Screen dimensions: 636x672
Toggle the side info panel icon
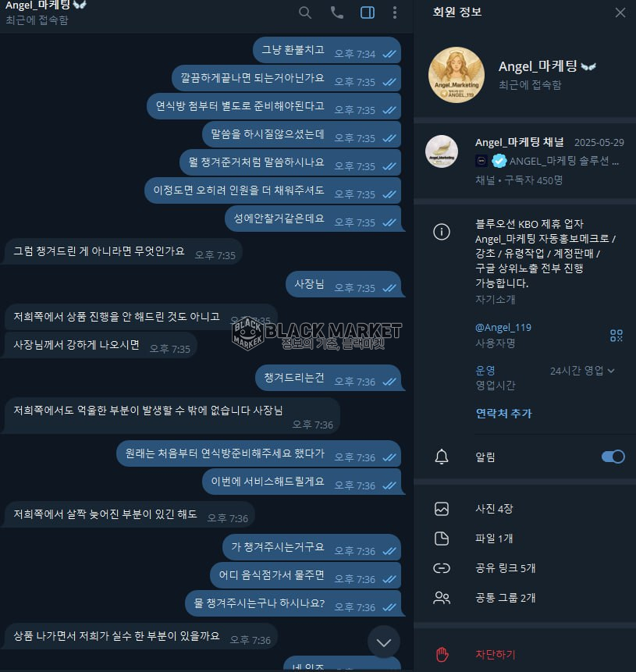pos(368,12)
